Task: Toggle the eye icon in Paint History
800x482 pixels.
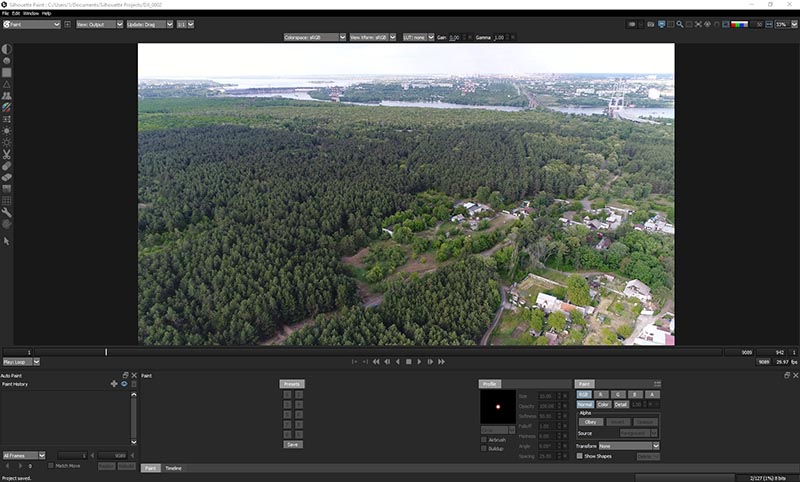Action: [124, 384]
